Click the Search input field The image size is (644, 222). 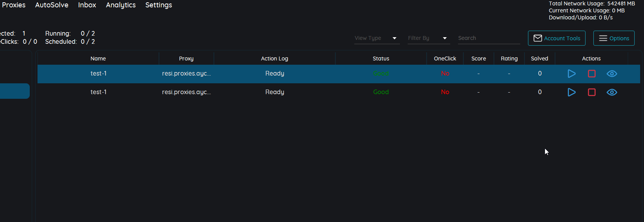[489, 38]
